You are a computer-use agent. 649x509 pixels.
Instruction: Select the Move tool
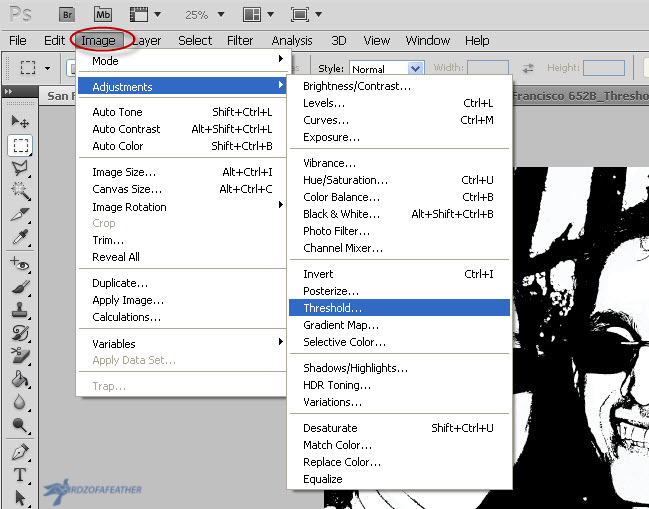tap(20, 122)
